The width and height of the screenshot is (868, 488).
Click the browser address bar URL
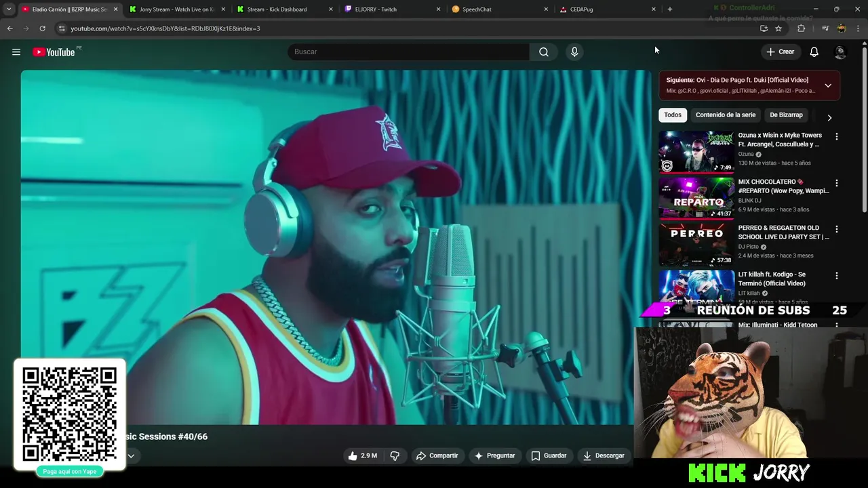point(165,28)
